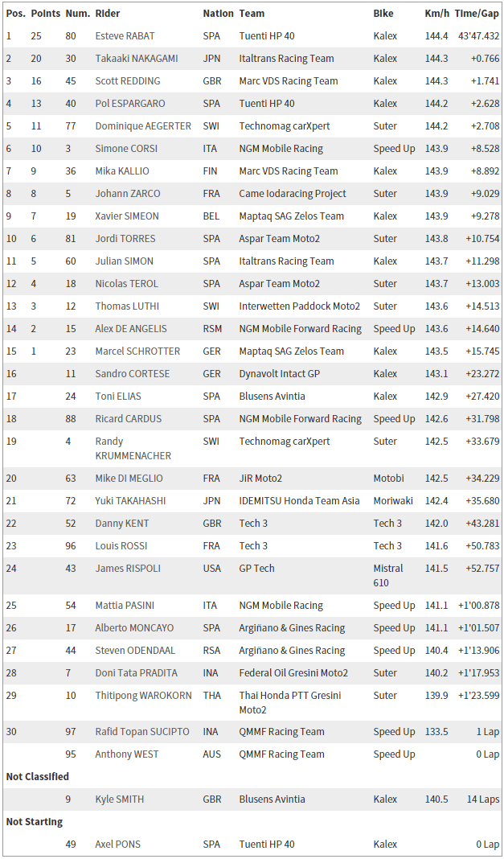Click the Points column header
Screen dimensions: 504x859
(46, 14)
